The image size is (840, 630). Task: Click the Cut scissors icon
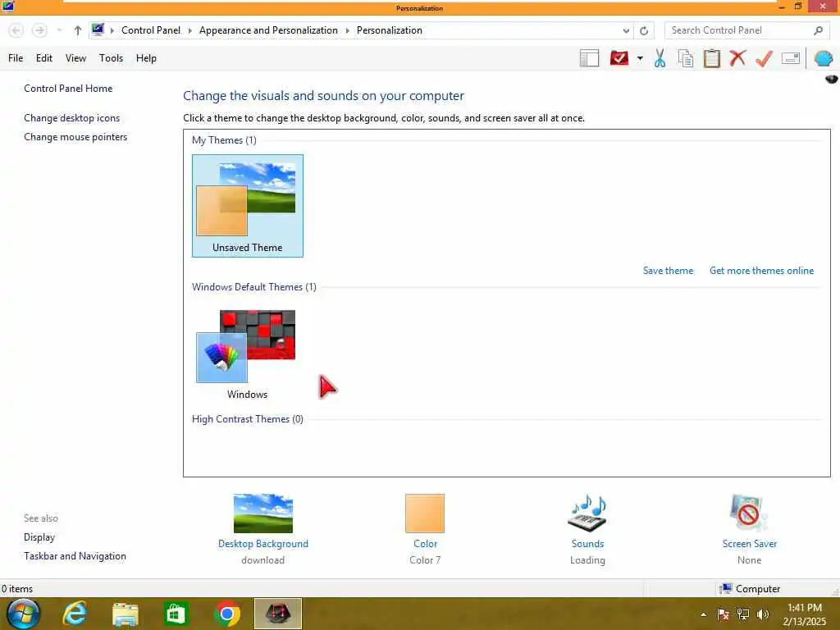click(x=660, y=58)
